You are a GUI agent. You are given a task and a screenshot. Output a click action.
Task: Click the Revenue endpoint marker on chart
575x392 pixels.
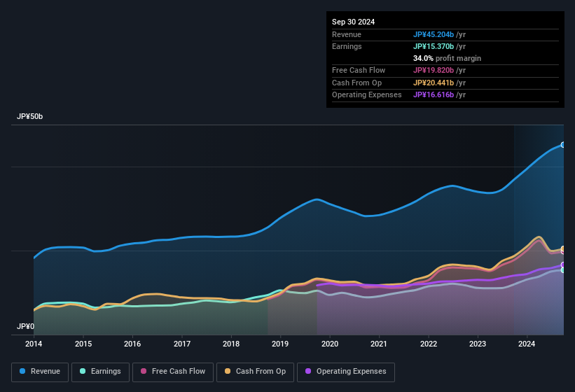tap(563, 145)
